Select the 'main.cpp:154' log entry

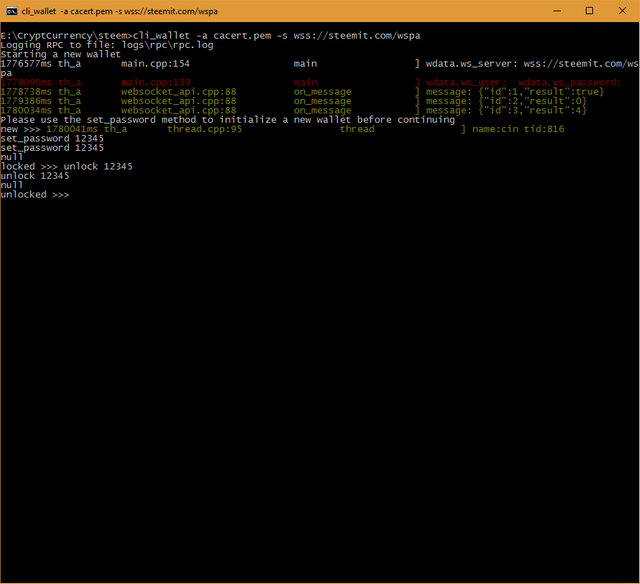pos(155,64)
